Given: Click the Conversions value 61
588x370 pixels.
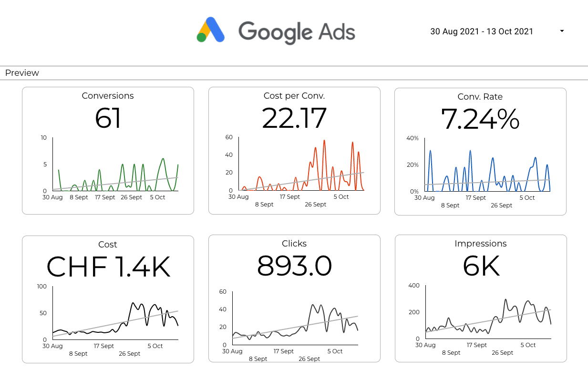Looking at the screenshot, I should (x=108, y=118).
